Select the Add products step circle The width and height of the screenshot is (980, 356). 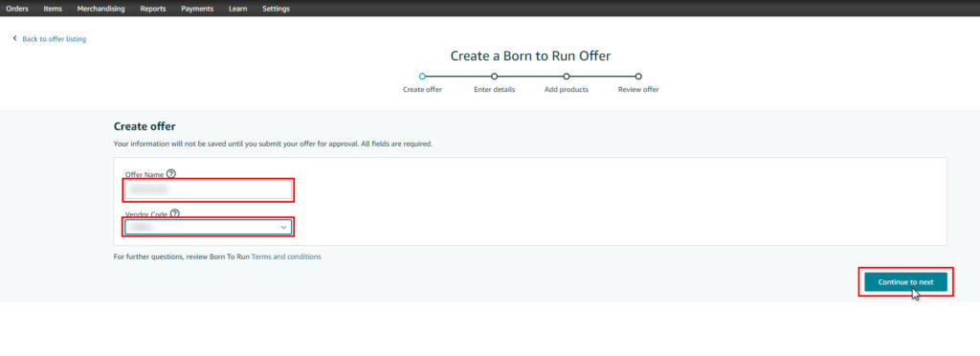567,77
